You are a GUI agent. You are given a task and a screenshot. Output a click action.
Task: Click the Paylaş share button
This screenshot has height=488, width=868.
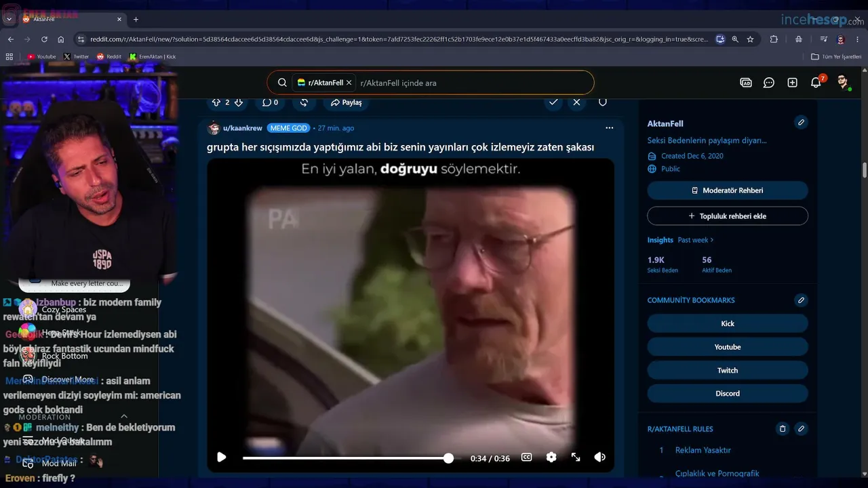tap(347, 102)
